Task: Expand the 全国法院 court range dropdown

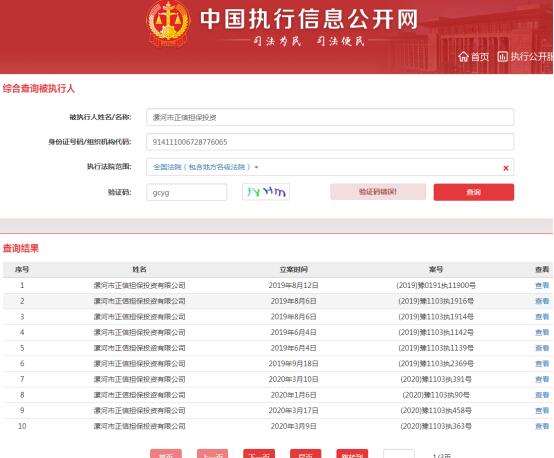Action: [206, 167]
